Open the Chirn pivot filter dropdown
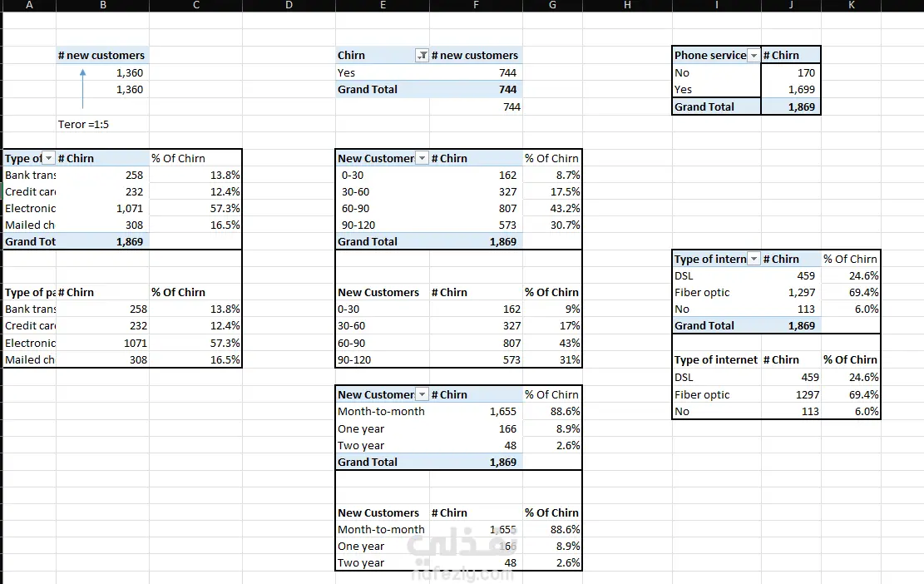The image size is (924, 584). [422, 56]
